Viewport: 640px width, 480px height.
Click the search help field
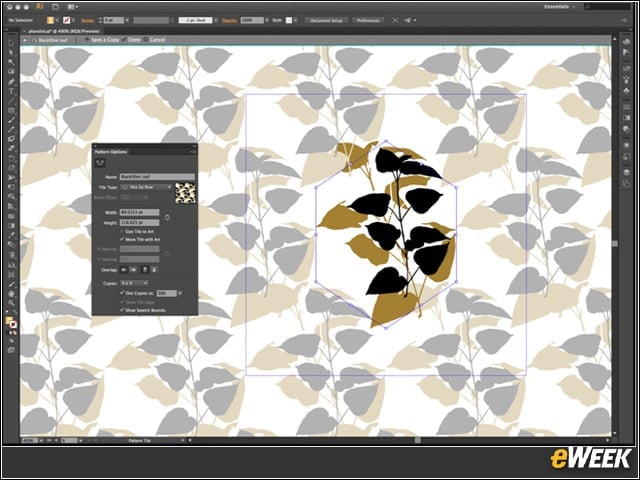coord(608,7)
